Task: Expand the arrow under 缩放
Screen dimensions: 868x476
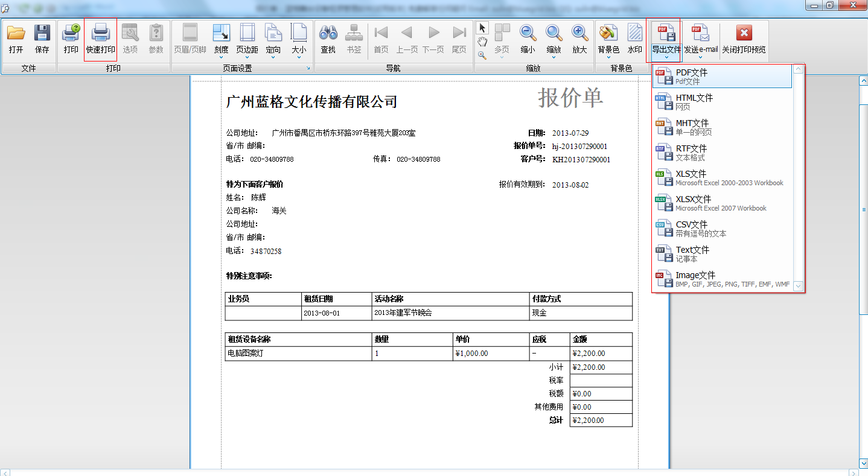Action: [554, 58]
